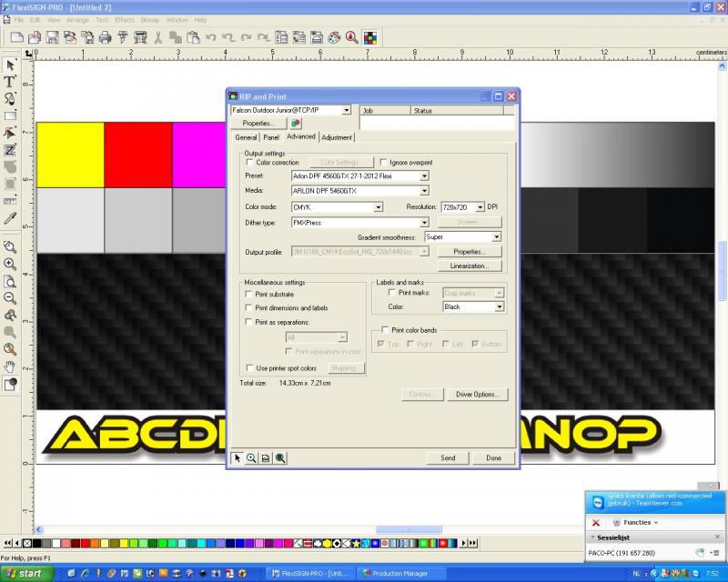Click Properties button beside Output profile
This screenshot has height=582, width=728.
tap(470, 252)
